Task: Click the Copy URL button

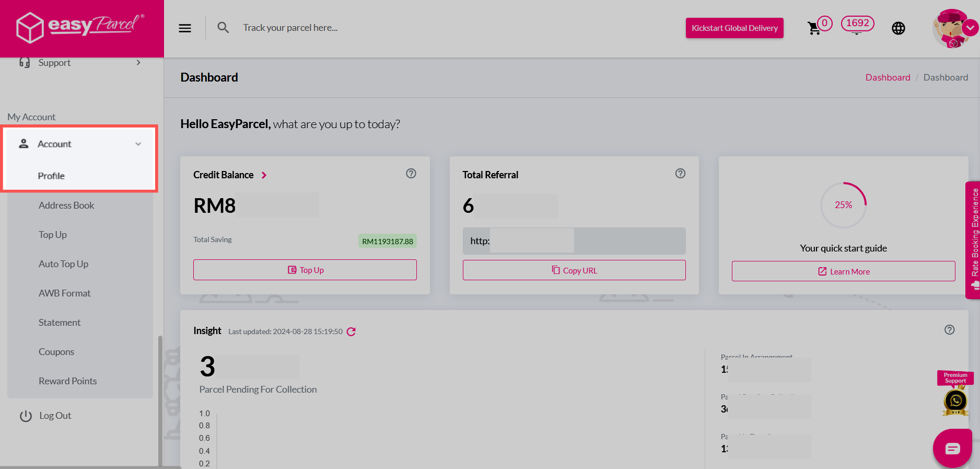Action: (x=574, y=270)
